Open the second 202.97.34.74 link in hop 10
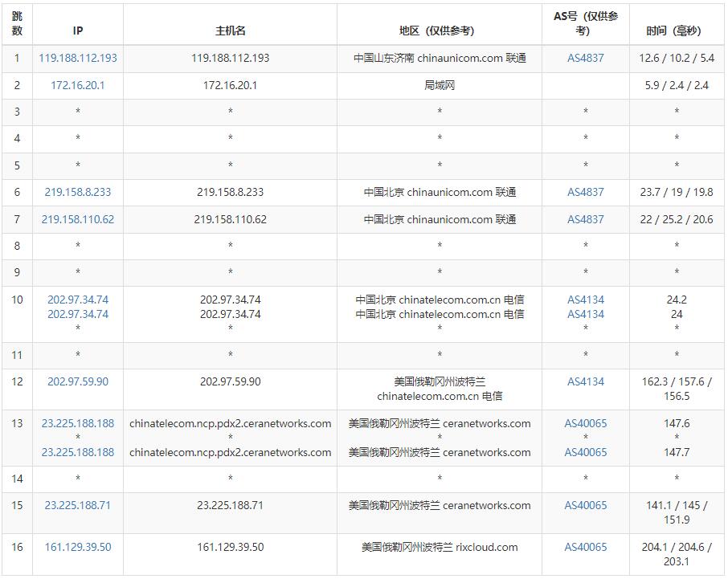 pyautogui.click(x=77, y=314)
